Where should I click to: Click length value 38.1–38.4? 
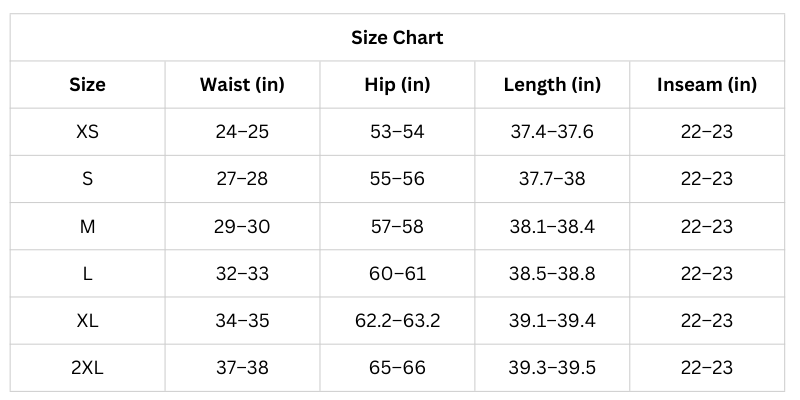click(552, 226)
